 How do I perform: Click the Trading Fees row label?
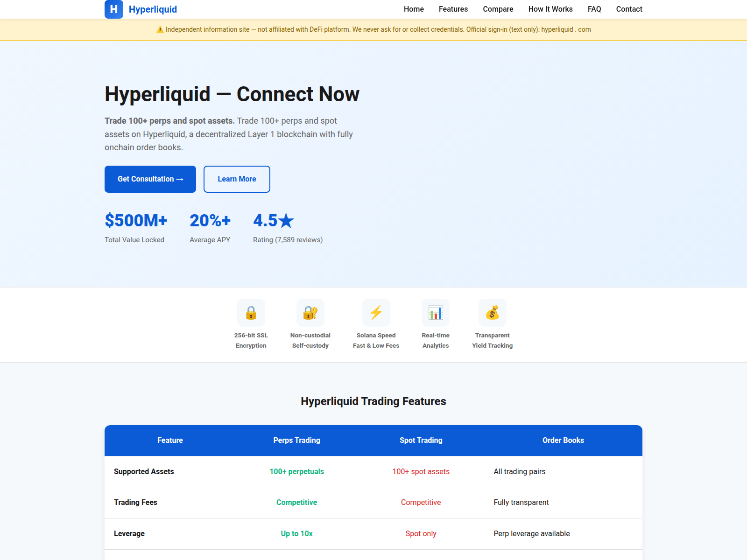tap(135, 503)
